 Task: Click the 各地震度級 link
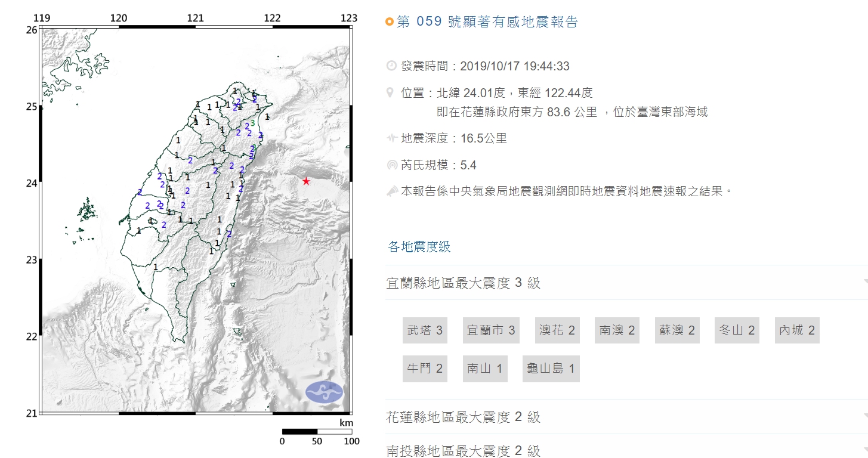coord(418,246)
